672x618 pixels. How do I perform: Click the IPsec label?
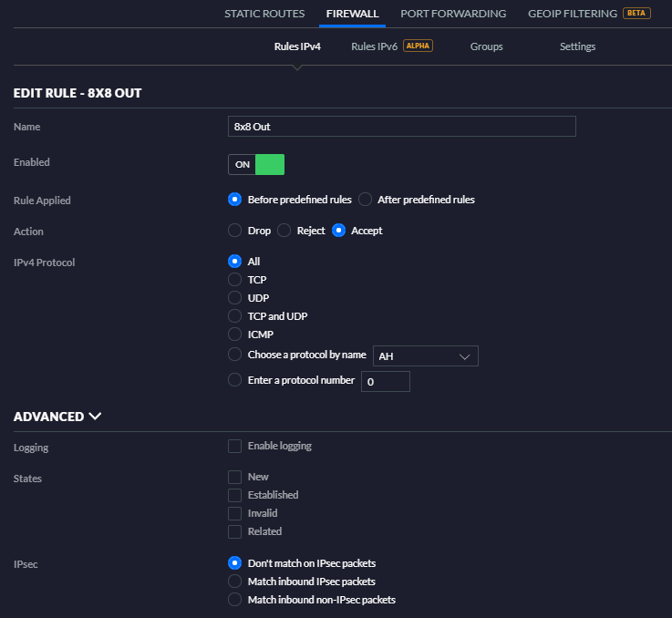tap(26, 564)
